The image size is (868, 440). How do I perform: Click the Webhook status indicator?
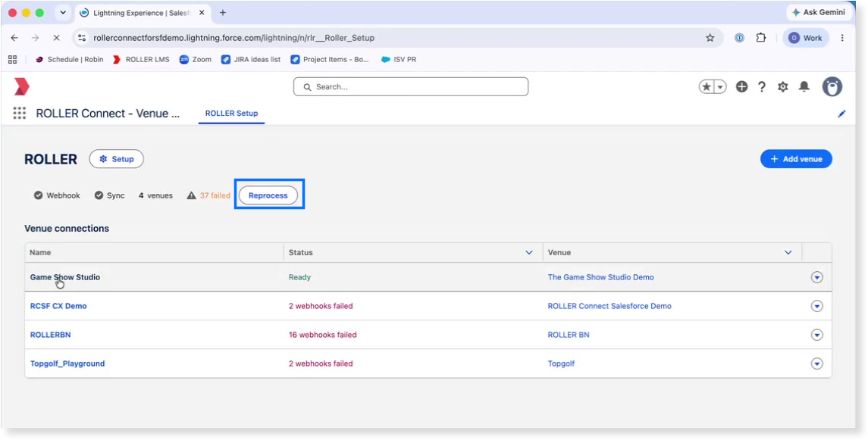click(57, 195)
